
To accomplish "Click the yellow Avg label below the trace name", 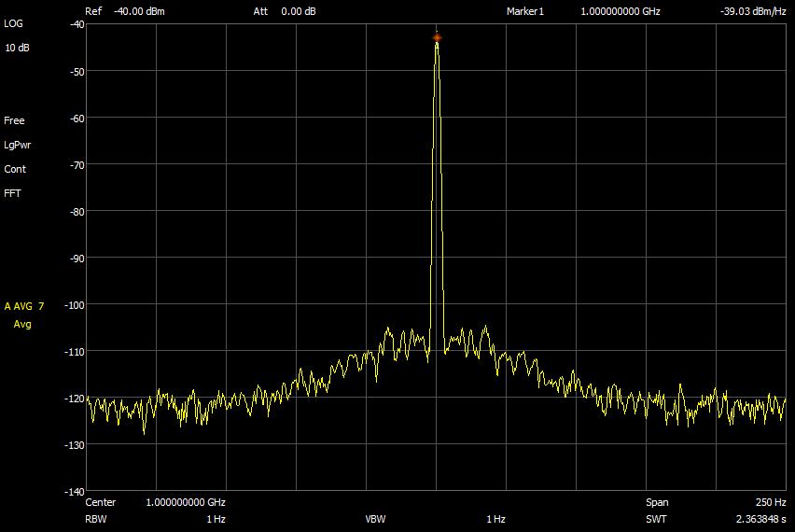I will click(22, 324).
